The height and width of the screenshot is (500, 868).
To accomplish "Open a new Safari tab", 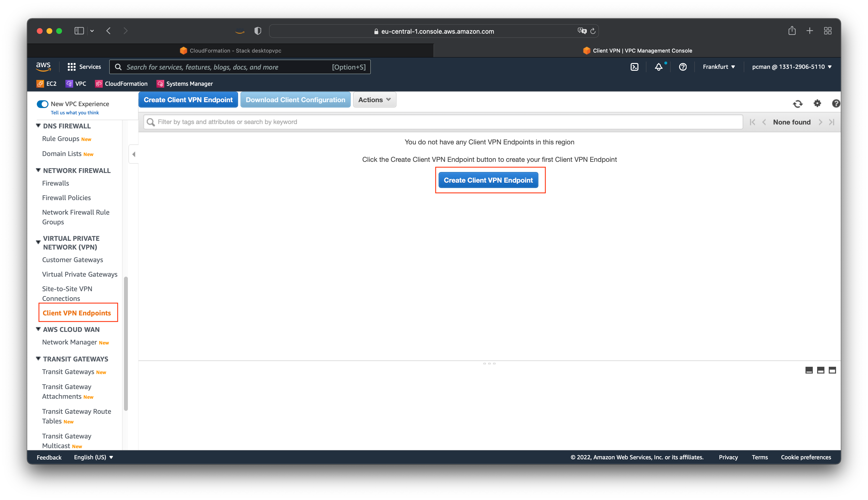I will [x=810, y=31].
